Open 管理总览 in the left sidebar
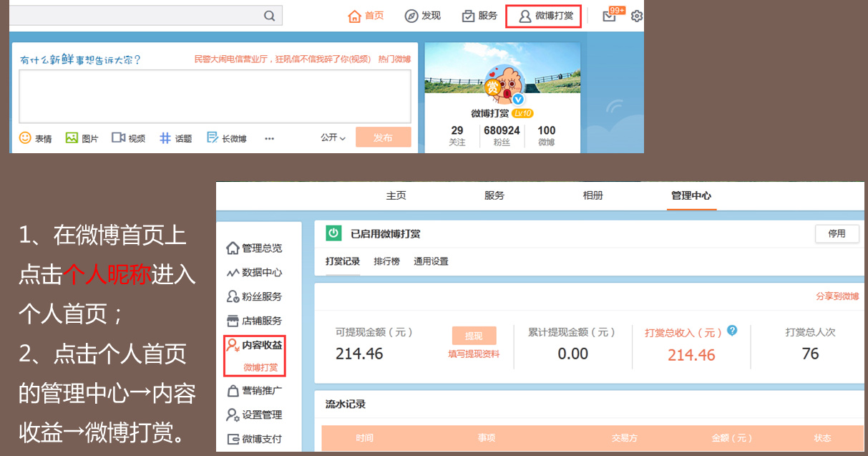Viewport: 868px width, 456px height. click(x=254, y=248)
